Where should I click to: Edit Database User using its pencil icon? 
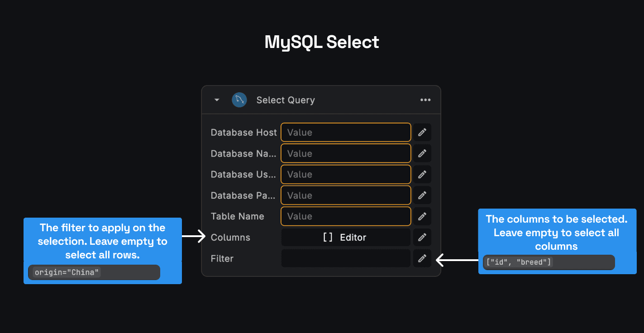point(422,174)
